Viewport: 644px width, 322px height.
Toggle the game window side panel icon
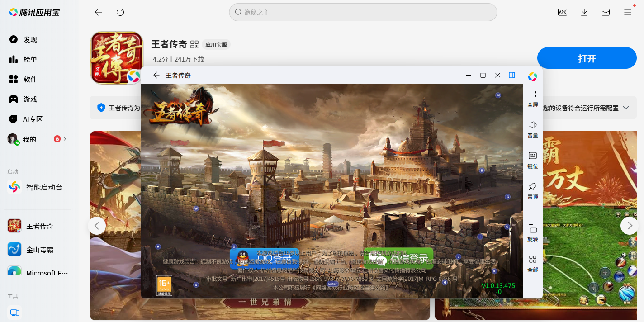[512, 75]
